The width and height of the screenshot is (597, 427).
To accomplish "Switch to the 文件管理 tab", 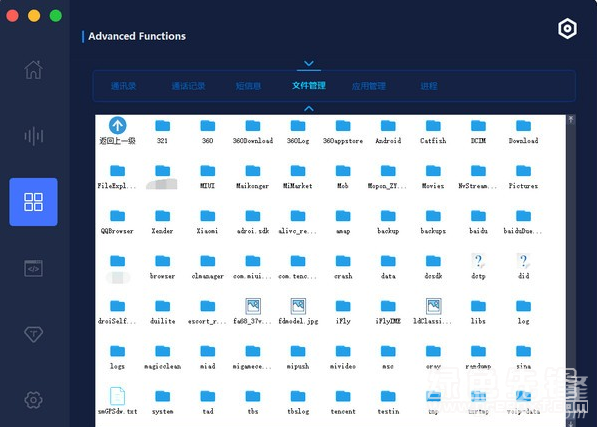I will tap(309, 86).
